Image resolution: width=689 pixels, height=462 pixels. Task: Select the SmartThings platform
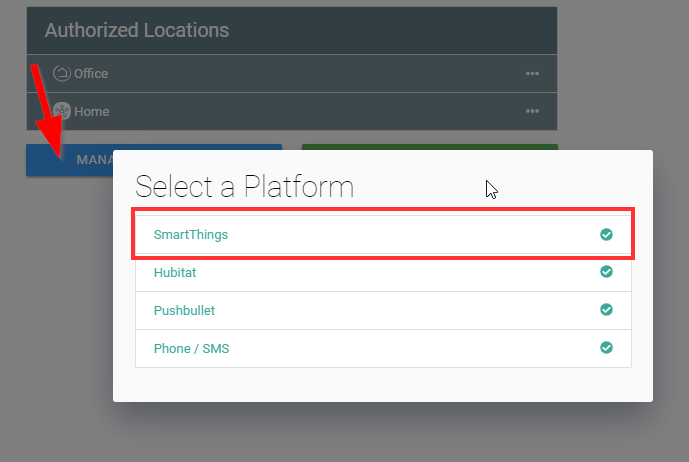(x=383, y=234)
